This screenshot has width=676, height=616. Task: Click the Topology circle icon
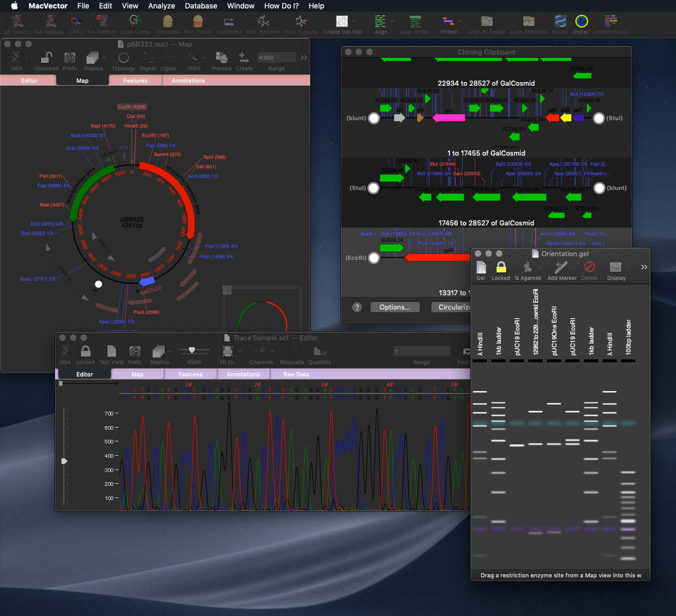(123, 58)
